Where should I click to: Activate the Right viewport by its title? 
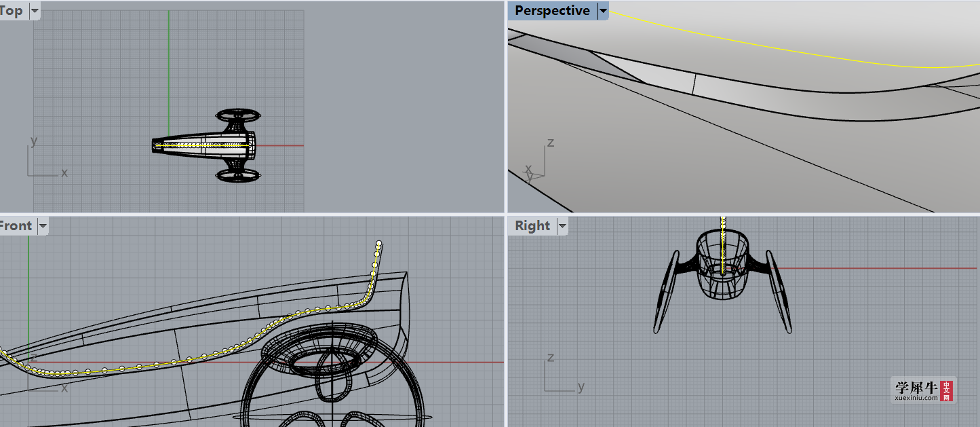point(532,225)
